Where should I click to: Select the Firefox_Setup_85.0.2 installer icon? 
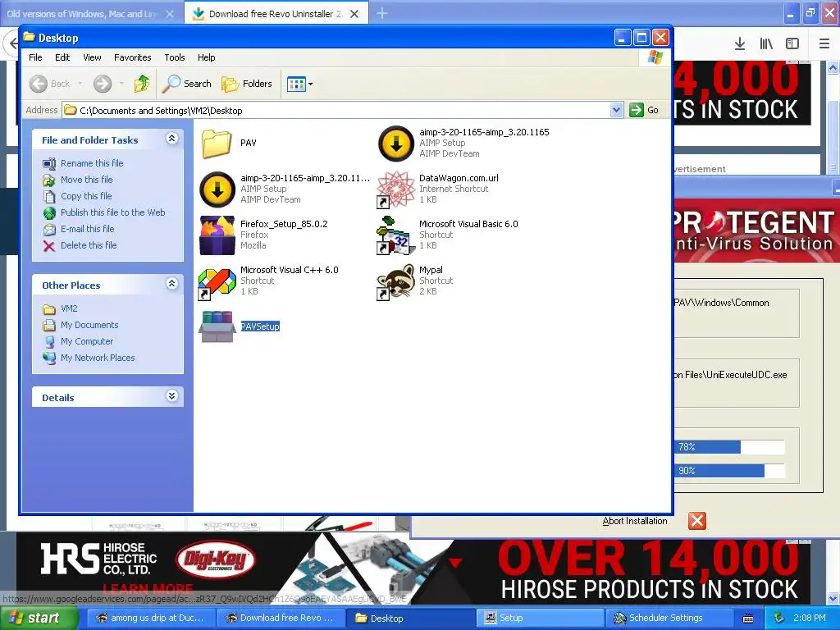pyautogui.click(x=217, y=235)
